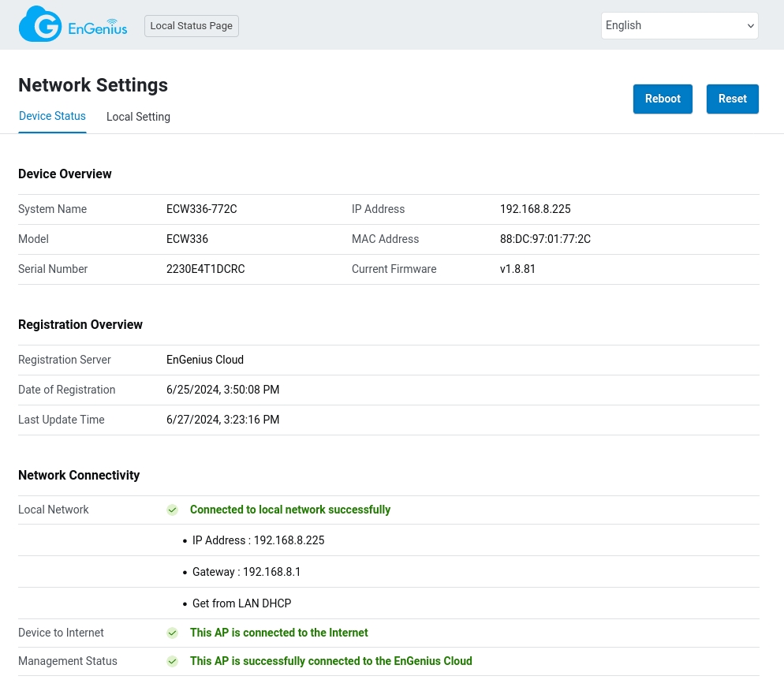Select the Device Status tab

52,117
